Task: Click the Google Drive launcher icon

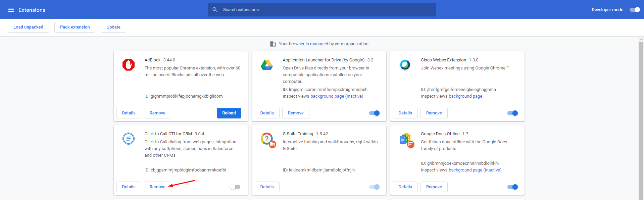Action: click(x=267, y=65)
